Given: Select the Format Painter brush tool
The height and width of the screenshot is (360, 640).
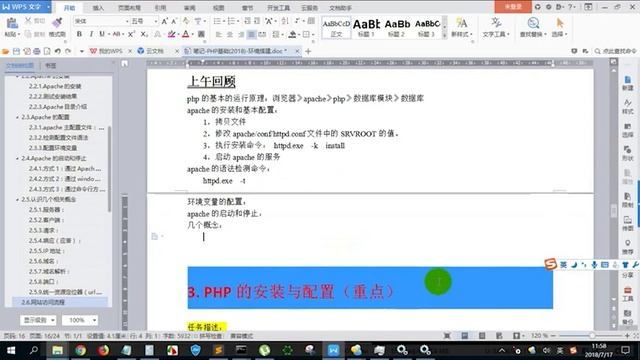Looking at the screenshot, I should point(57,24).
